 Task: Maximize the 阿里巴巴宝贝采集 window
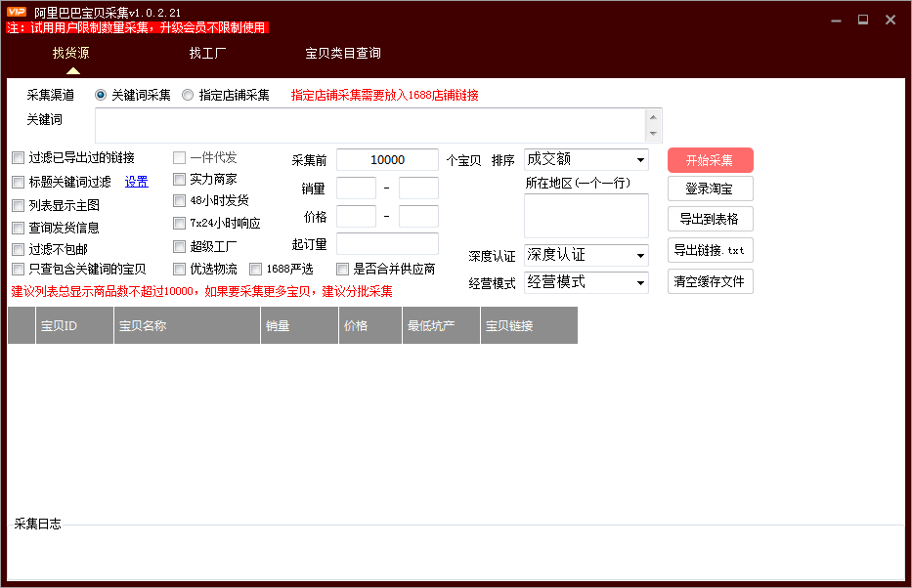[x=863, y=20]
